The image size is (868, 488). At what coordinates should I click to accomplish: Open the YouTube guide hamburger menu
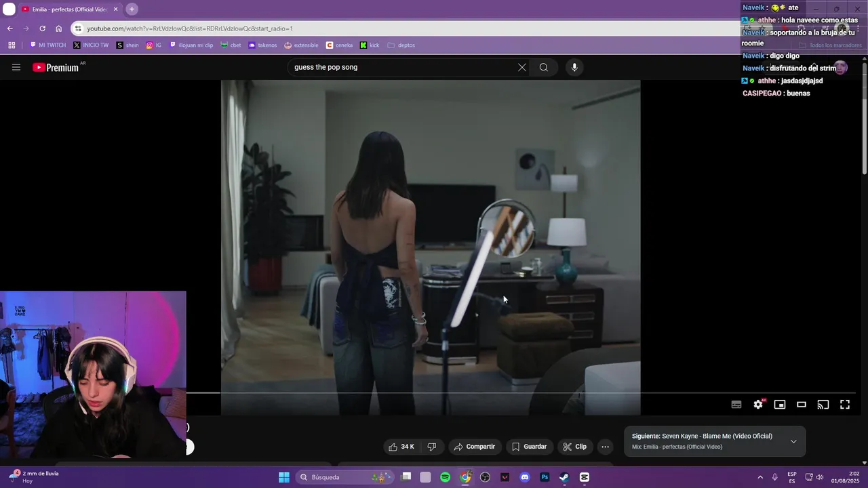pyautogui.click(x=16, y=67)
